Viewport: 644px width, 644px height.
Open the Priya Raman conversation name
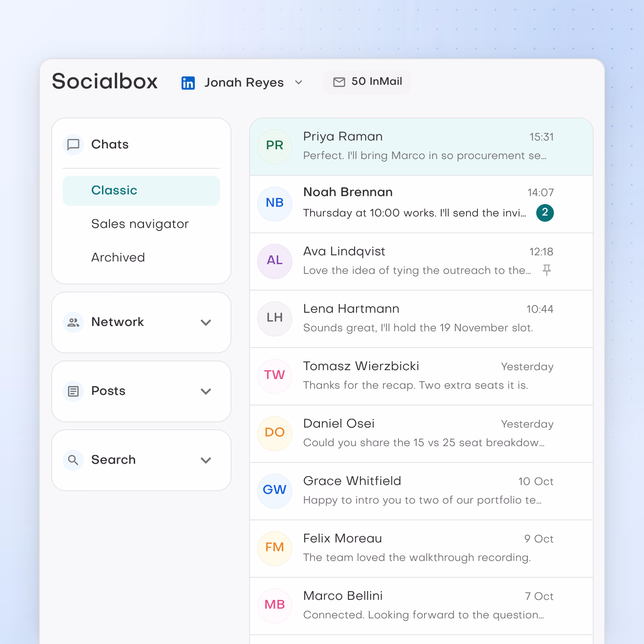[x=343, y=136]
